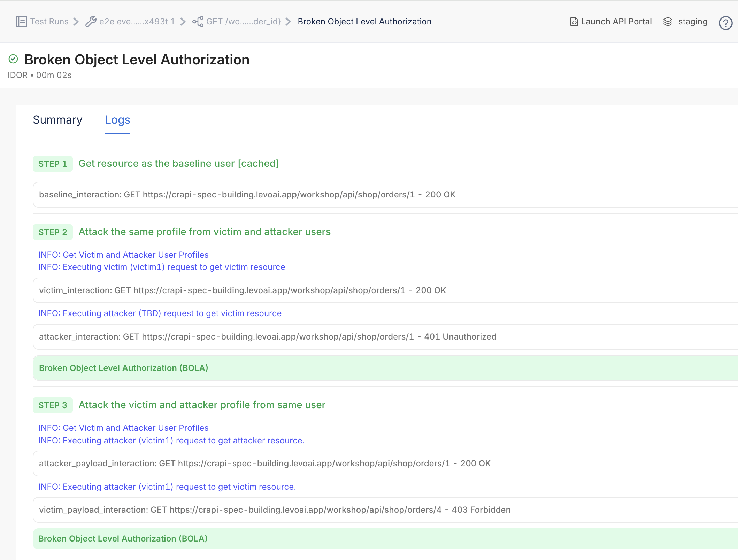Click the endpoint nodes icon in breadcrumb
Image resolution: width=738 pixels, height=560 pixels.
pyautogui.click(x=198, y=22)
